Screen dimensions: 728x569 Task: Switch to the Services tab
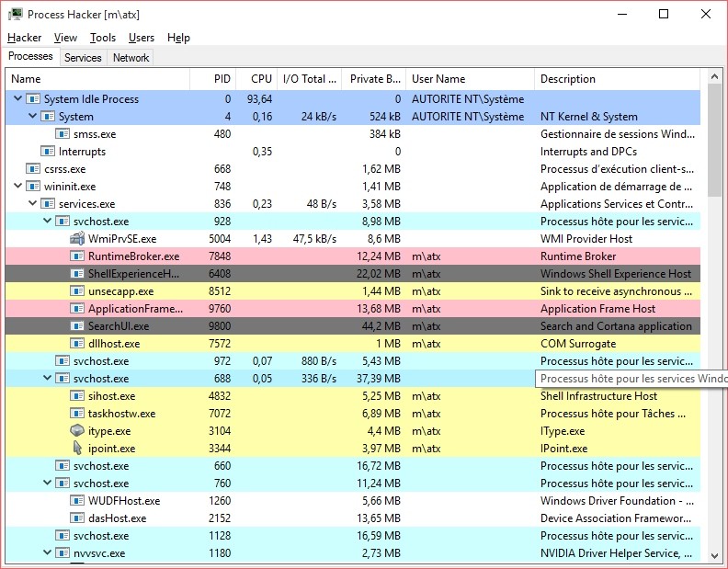point(83,58)
